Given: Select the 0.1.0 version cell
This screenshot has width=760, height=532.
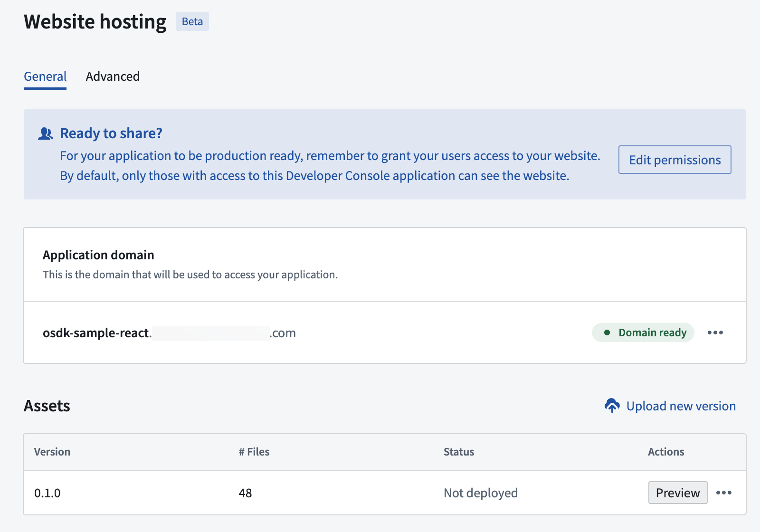Looking at the screenshot, I should 47,493.
